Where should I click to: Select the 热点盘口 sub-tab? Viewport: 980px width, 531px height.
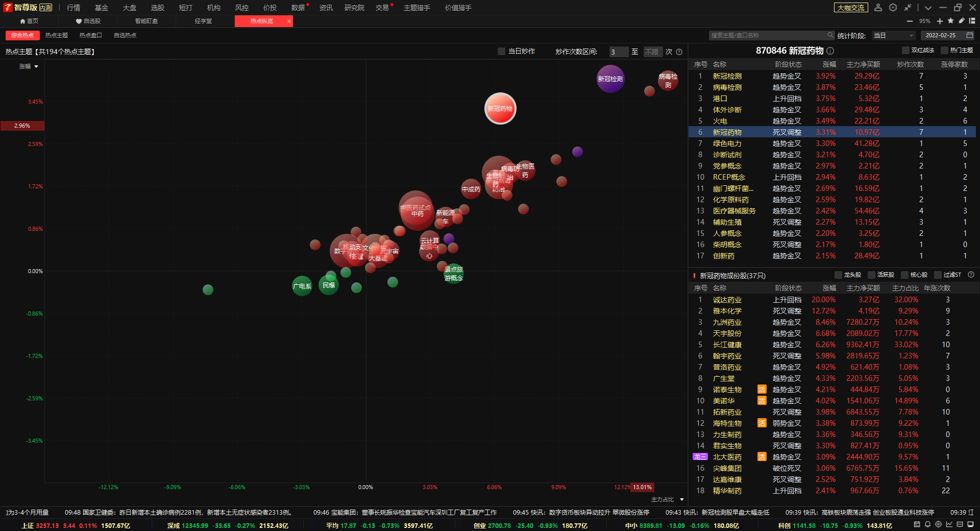[x=91, y=35]
